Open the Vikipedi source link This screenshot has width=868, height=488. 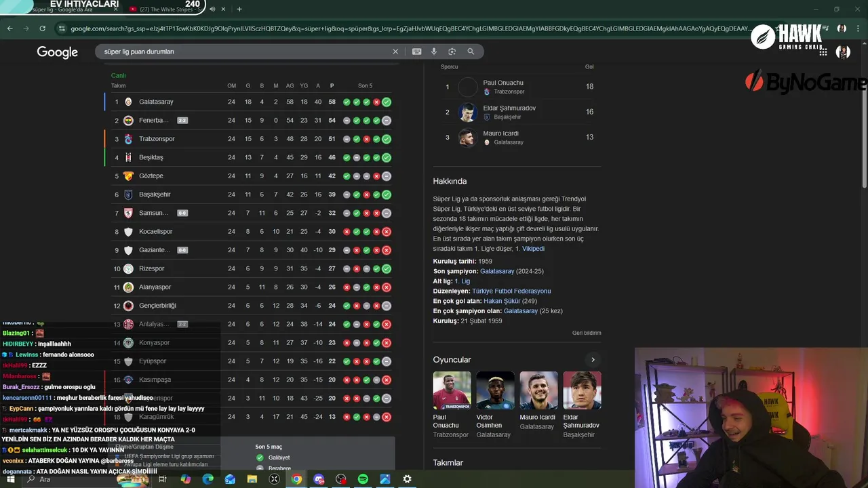[533, 249]
